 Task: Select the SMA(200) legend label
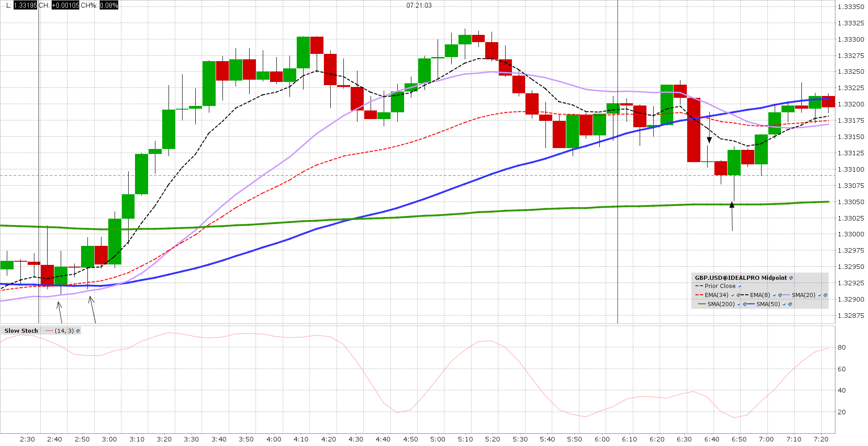click(721, 304)
